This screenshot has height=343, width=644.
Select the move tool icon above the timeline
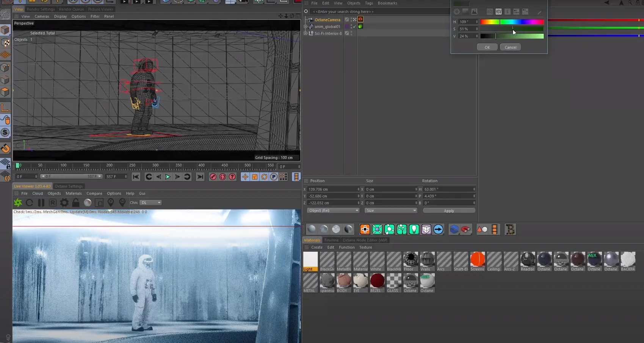245,177
